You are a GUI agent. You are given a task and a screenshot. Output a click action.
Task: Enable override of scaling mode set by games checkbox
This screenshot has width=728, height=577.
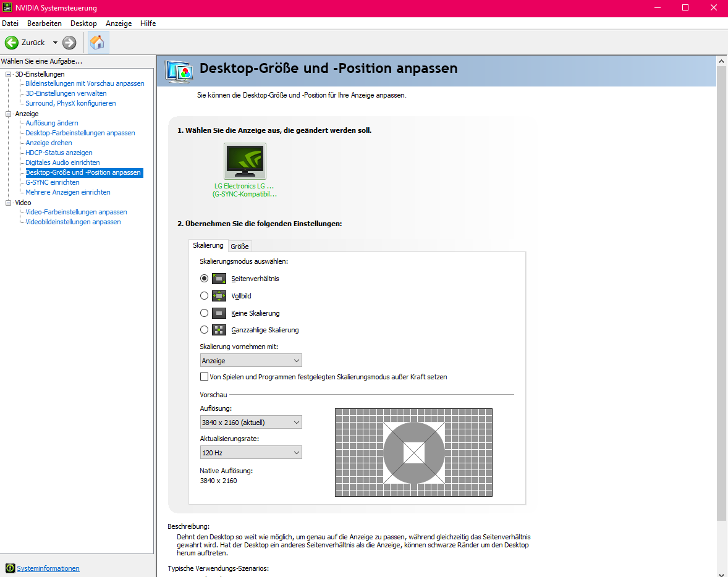204,376
